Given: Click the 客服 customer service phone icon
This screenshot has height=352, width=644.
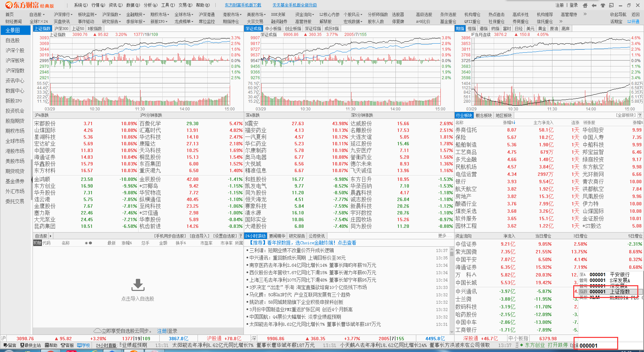Looking at the screenshot, I should click(63, 345).
